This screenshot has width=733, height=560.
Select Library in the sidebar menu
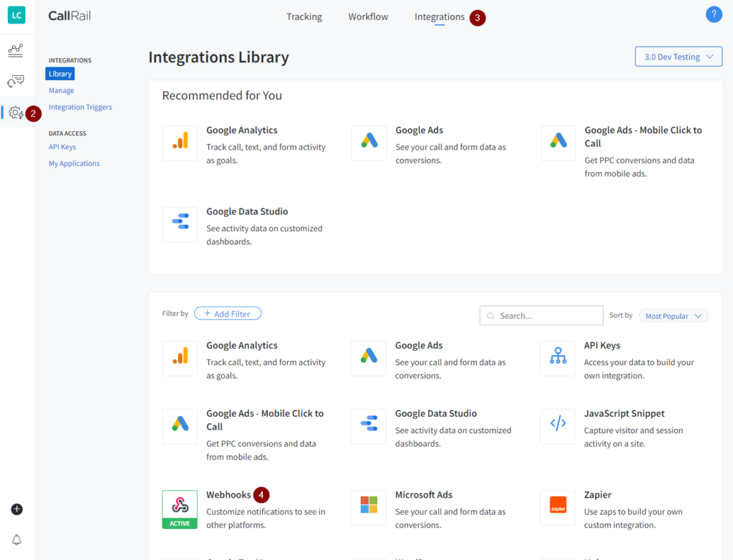coord(60,74)
